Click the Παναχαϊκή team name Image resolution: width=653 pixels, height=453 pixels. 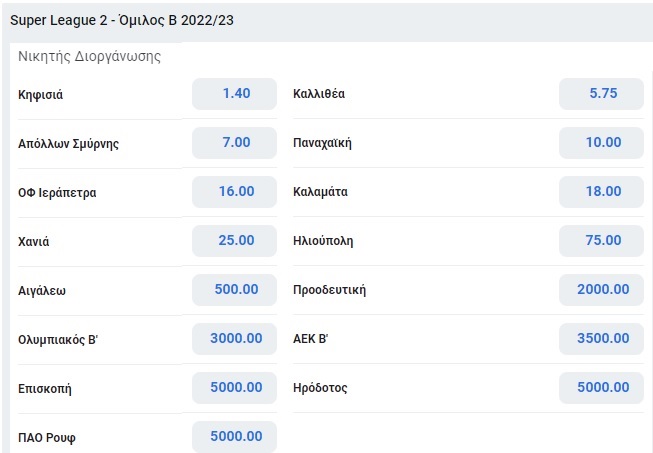322,143
